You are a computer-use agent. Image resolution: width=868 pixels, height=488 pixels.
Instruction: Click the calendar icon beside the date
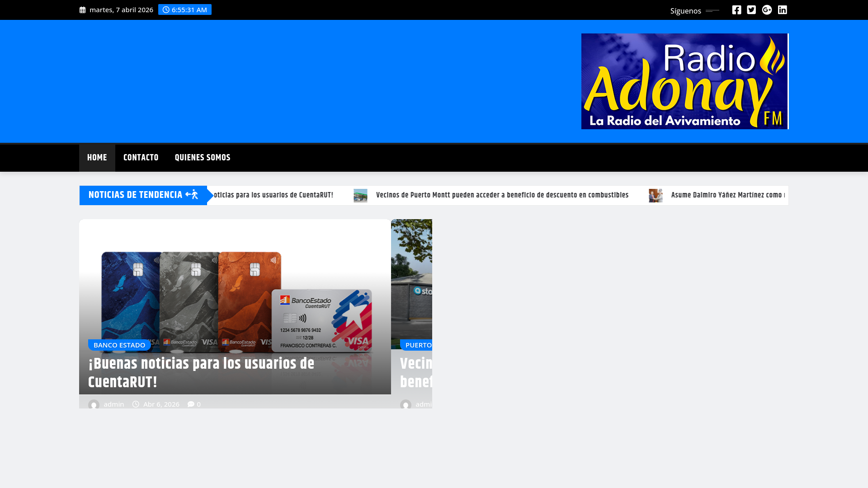[82, 10]
